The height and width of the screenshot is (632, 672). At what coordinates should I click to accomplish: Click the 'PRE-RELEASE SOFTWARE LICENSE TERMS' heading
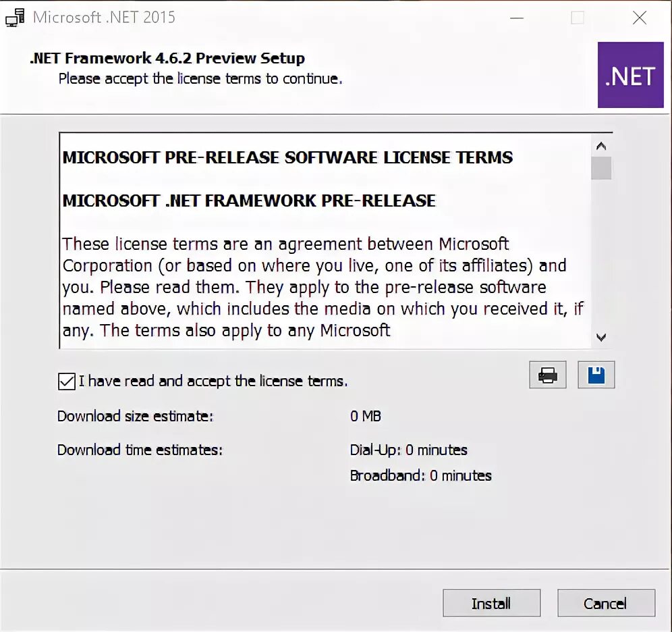click(339, 157)
